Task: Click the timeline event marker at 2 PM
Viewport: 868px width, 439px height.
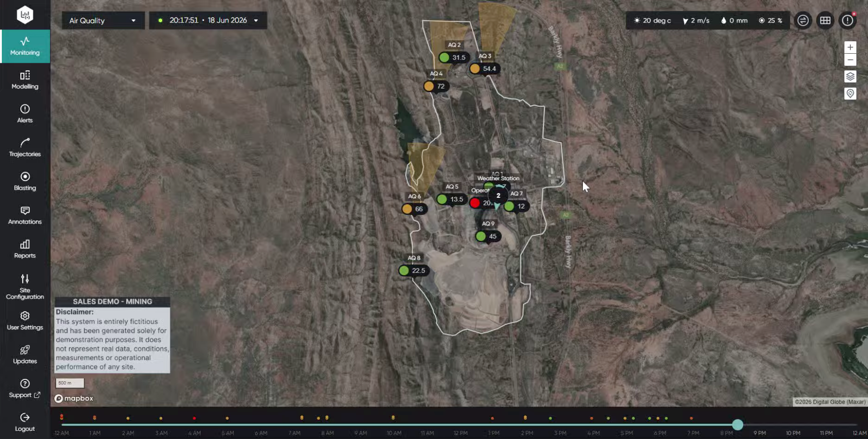Action: pyautogui.click(x=525, y=418)
